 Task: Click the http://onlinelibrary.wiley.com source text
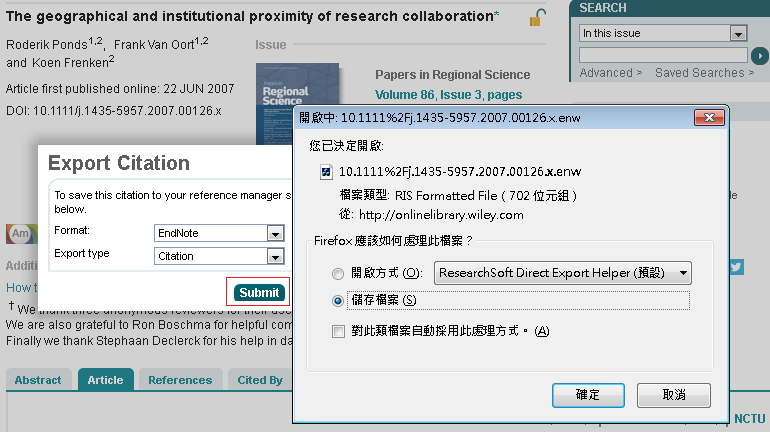pos(441,215)
